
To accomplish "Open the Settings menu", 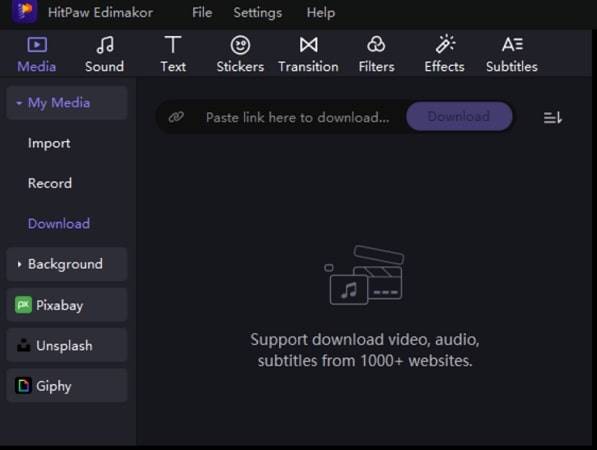I will [x=258, y=13].
